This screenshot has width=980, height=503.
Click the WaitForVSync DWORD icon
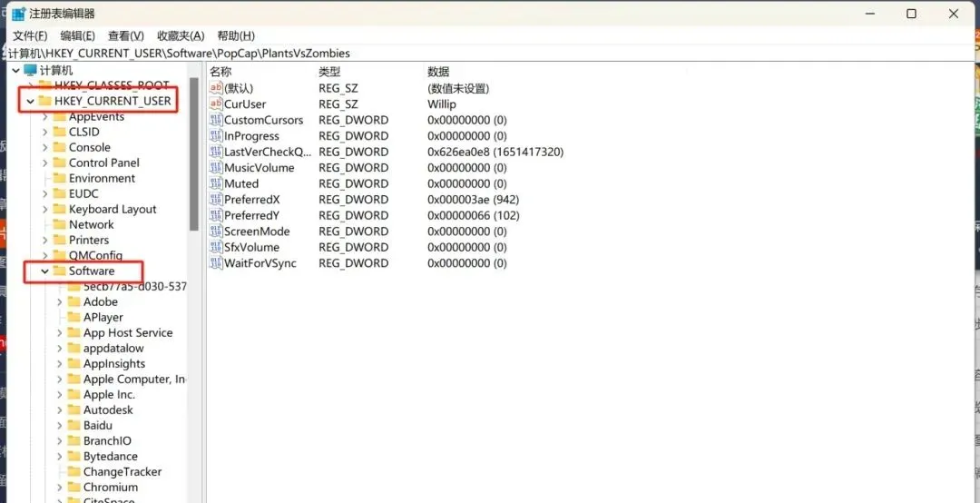point(216,263)
